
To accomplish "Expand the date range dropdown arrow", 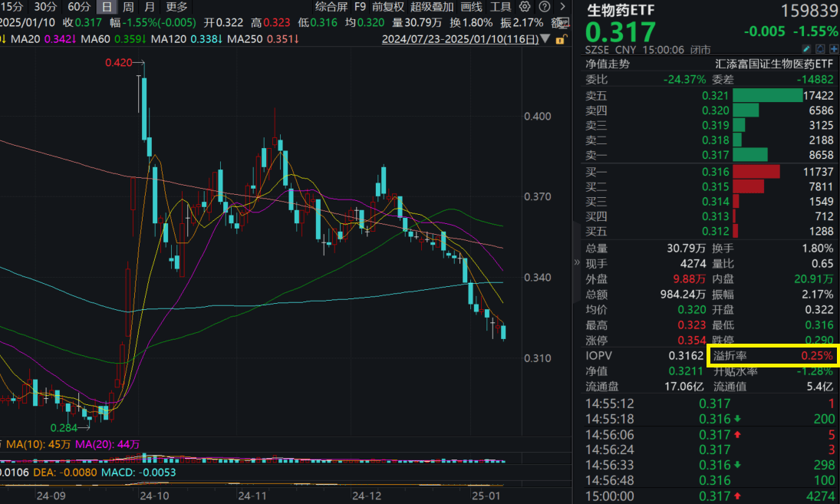I will tap(545, 38).
